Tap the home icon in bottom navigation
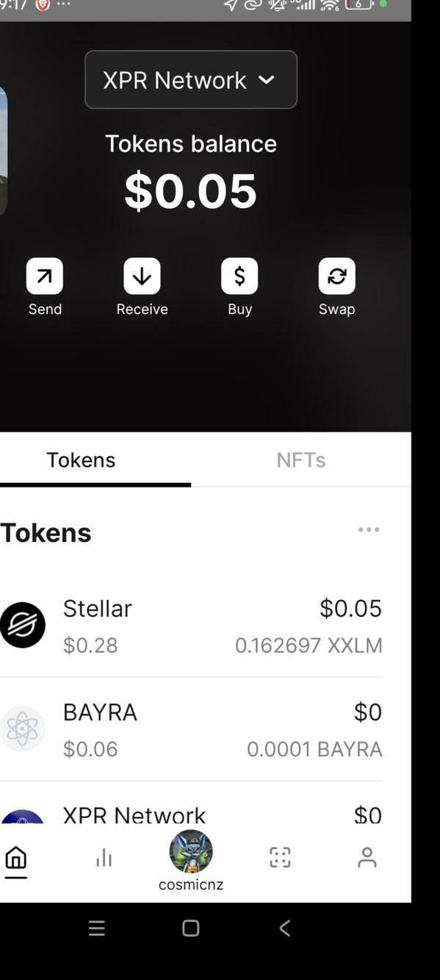Image resolution: width=440 pixels, height=980 pixels. (x=16, y=856)
